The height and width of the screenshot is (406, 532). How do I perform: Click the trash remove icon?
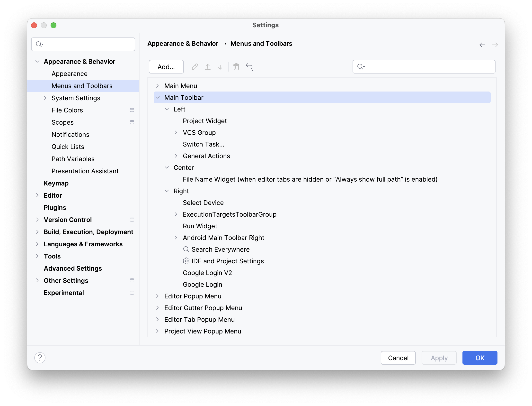(x=236, y=67)
